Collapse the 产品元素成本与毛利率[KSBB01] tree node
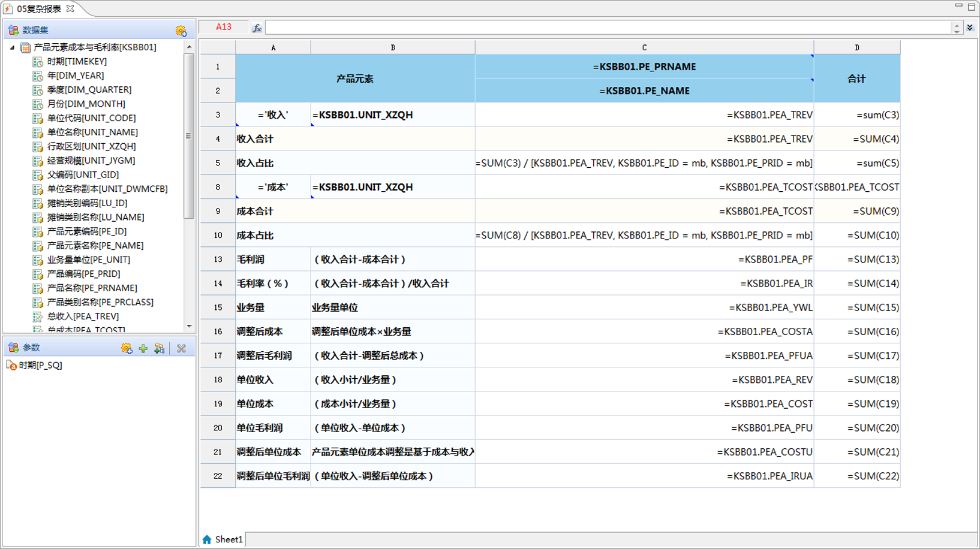The height and width of the screenshot is (549, 980). tap(12, 47)
